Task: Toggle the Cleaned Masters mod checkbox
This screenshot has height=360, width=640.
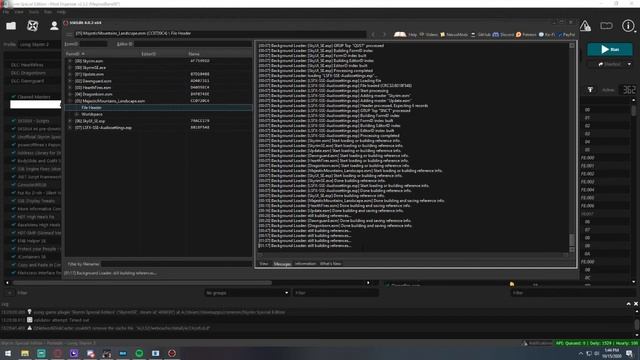Action: coord(13,97)
